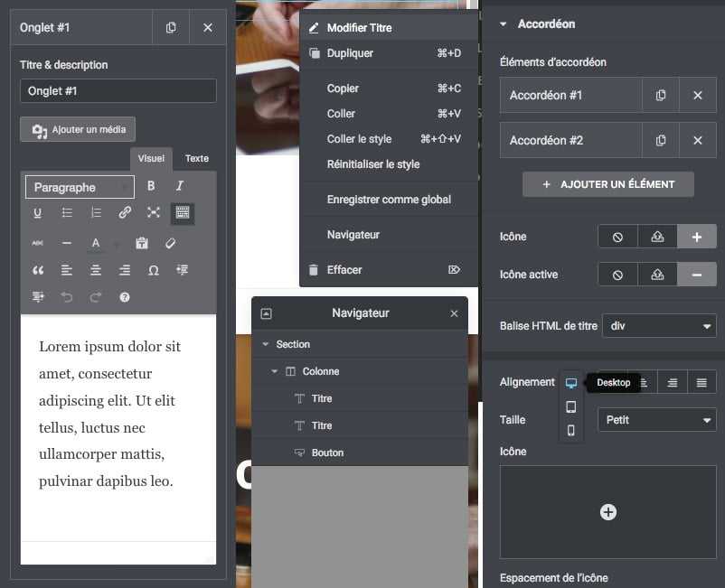The image size is (725, 588).
Task: Select Dupliquer in the context menu
Action: (x=389, y=53)
